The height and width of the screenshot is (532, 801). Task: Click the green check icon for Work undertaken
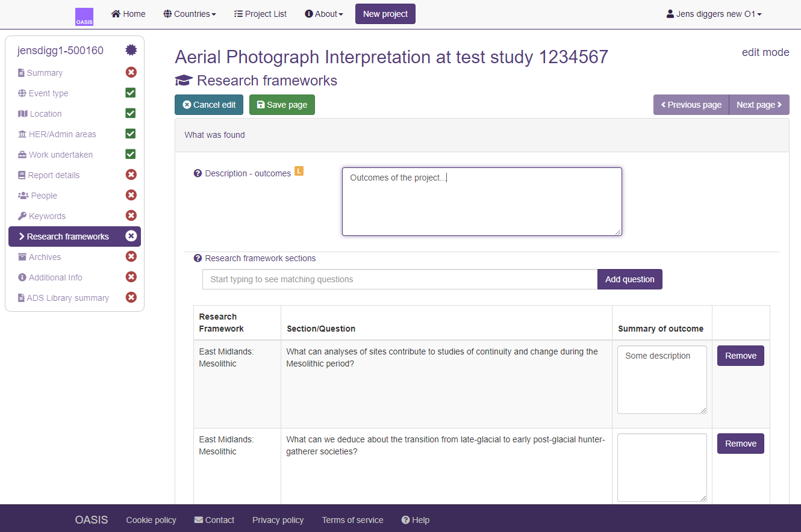coord(131,154)
